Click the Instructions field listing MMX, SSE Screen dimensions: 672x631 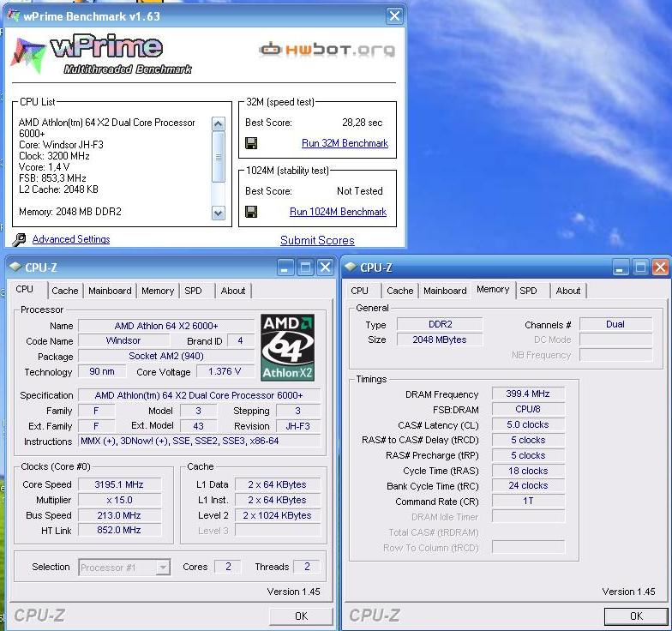coord(199,441)
